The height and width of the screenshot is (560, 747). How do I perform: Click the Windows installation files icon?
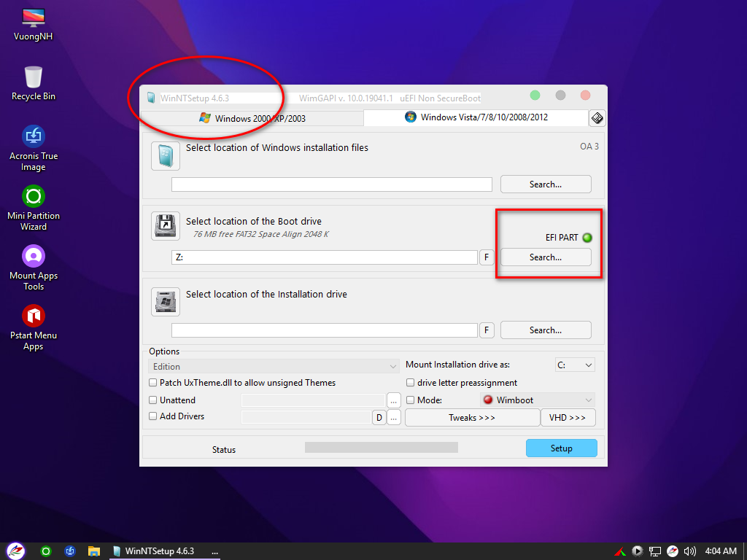coord(166,156)
